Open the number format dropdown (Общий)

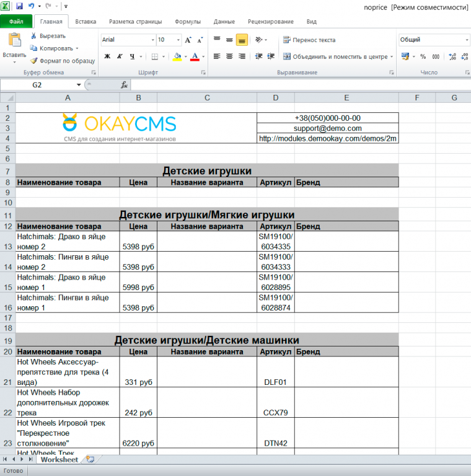click(467, 40)
